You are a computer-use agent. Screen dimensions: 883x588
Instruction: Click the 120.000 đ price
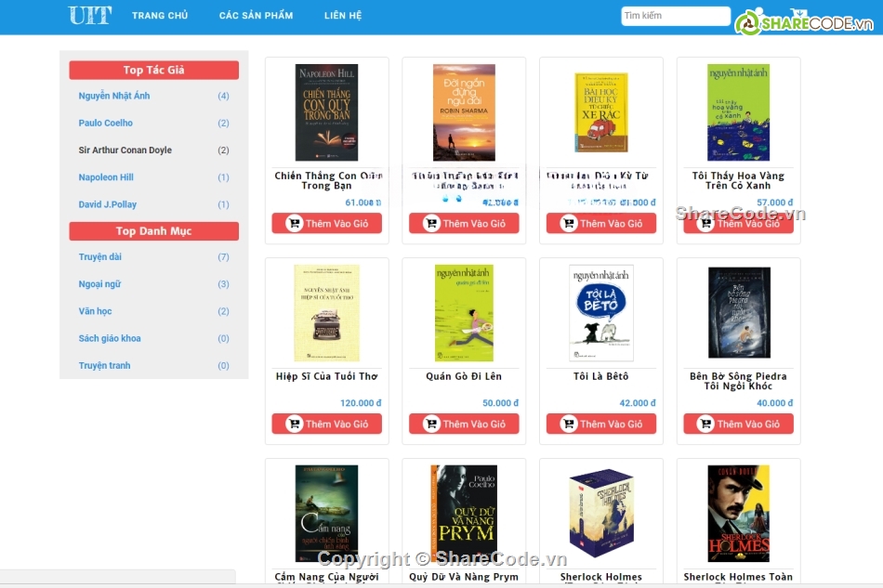(x=361, y=403)
